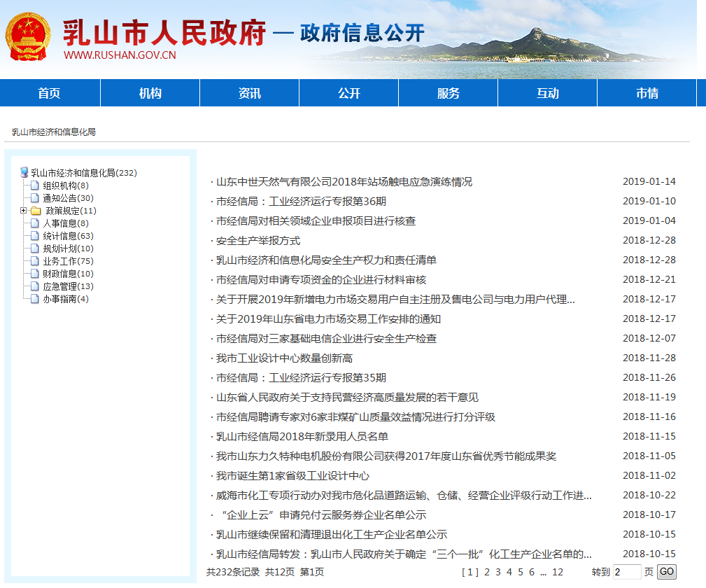Open article 安全生产举报方式
Viewport: 706px width, 588px height.
(x=257, y=241)
